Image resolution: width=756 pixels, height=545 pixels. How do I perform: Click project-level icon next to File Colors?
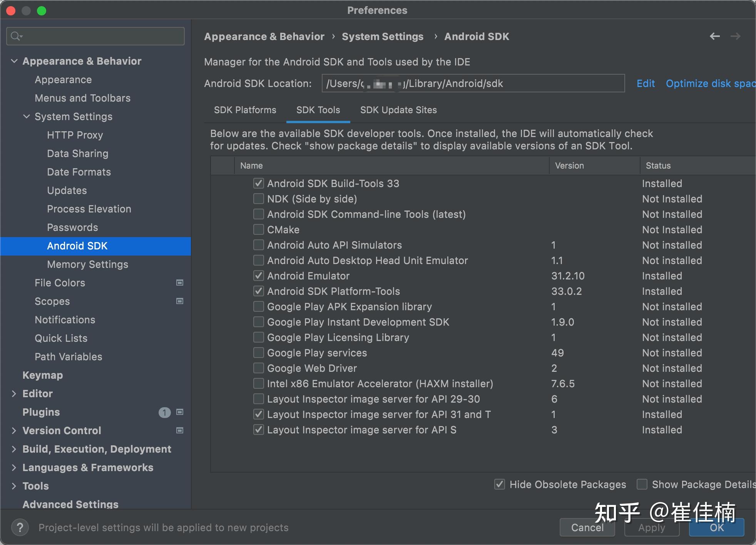(x=179, y=283)
